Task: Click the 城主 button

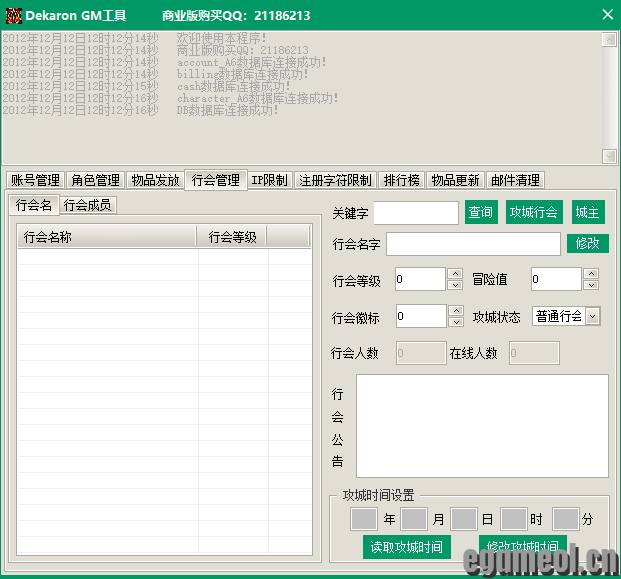Action: pyautogui.click(x=588, y=213)
